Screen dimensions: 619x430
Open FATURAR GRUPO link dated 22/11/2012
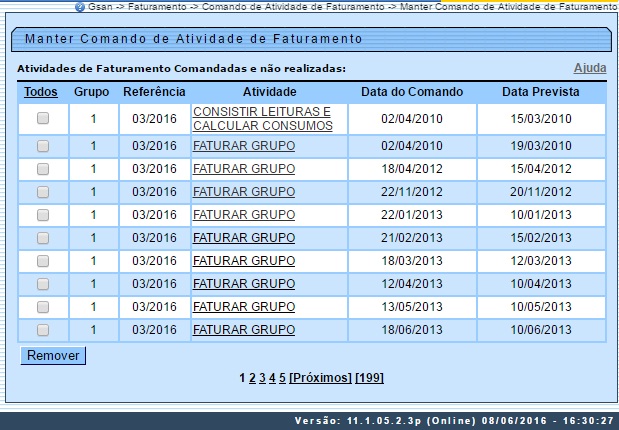[244, 192]
